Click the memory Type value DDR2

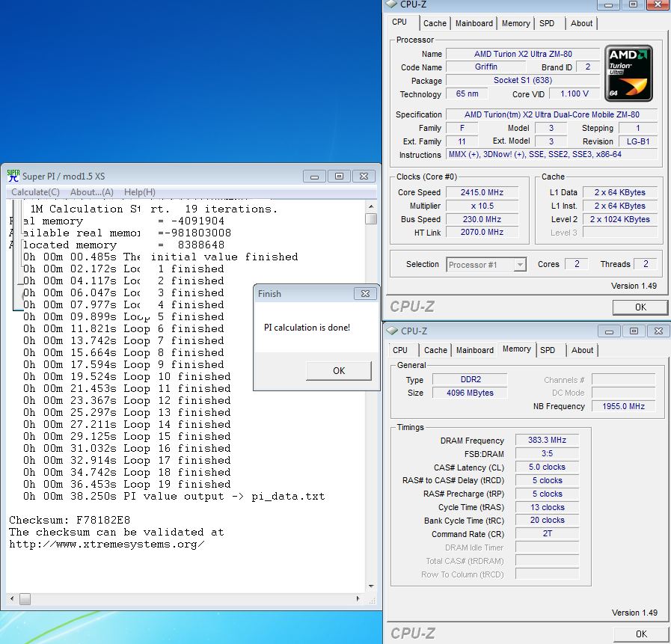click(471, 379)
